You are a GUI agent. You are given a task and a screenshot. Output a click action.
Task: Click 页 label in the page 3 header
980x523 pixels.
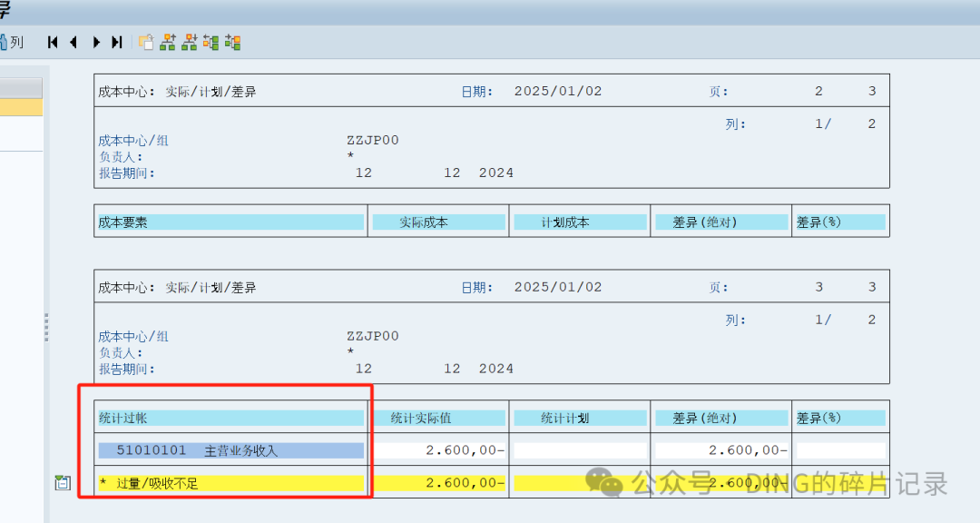[719, 288]
